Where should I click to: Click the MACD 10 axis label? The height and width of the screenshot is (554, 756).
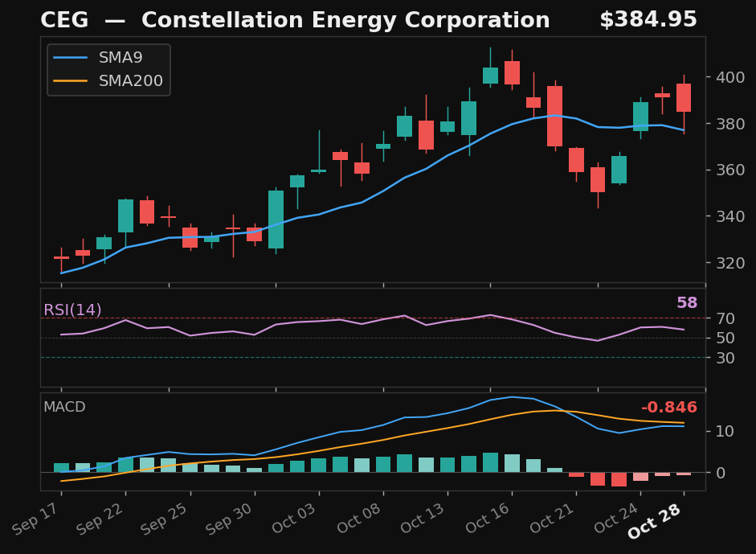pos(725,431)
